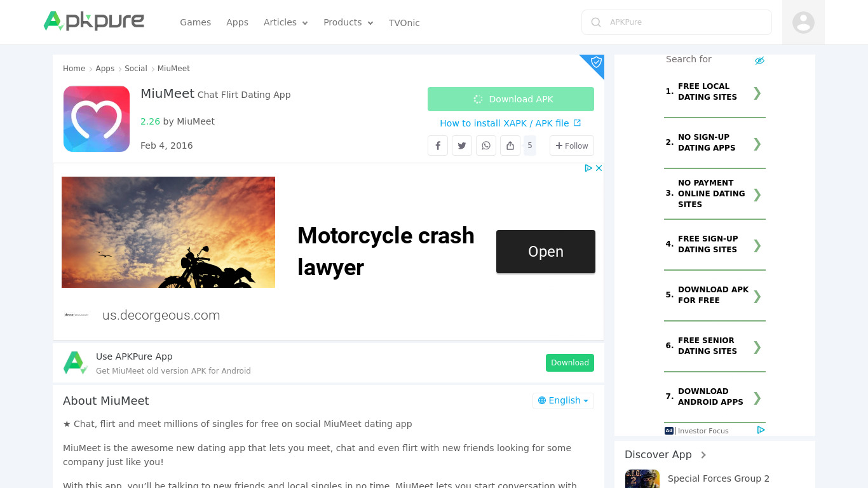Toggle the eye icon beside Search for

click(x=759, y=60)
